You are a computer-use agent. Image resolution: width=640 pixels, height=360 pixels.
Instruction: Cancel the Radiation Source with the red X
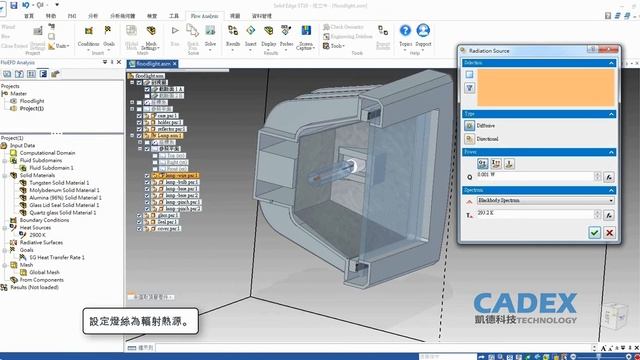[609, 233]
